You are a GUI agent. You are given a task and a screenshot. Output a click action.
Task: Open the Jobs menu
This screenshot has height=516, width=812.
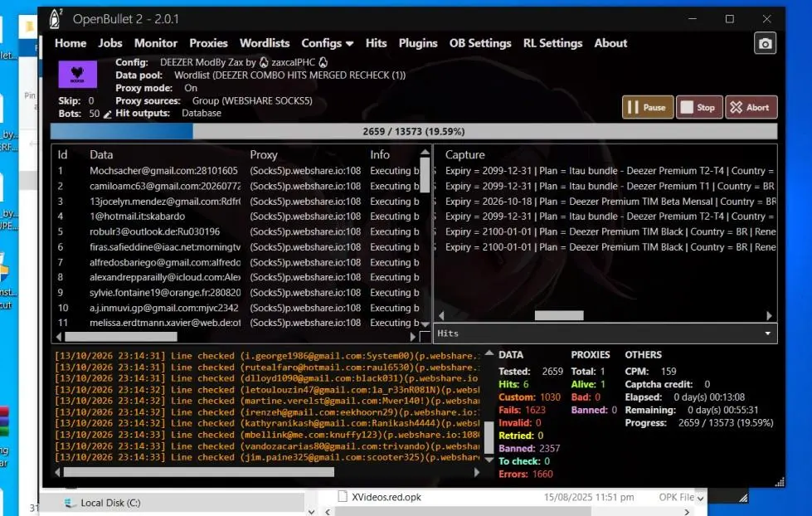110,43
